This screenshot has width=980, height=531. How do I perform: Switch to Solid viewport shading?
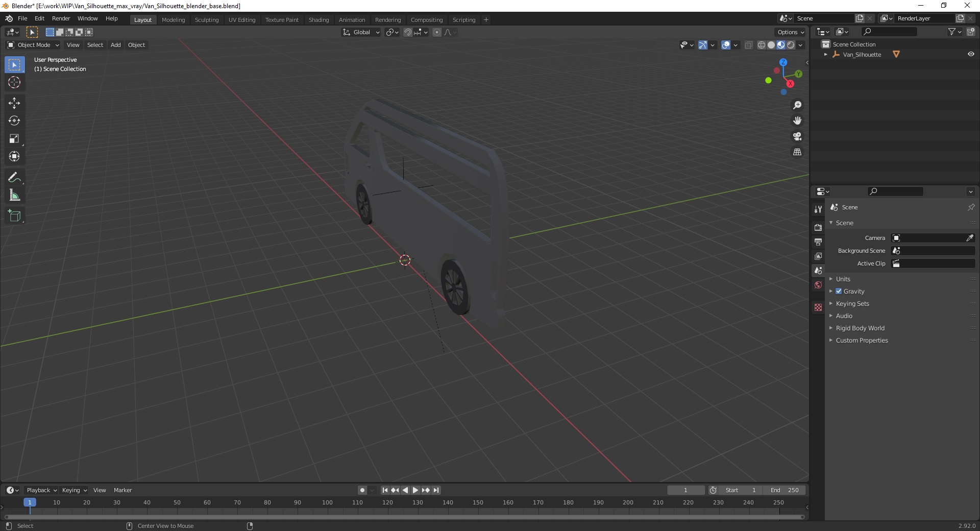pos(771,45)
